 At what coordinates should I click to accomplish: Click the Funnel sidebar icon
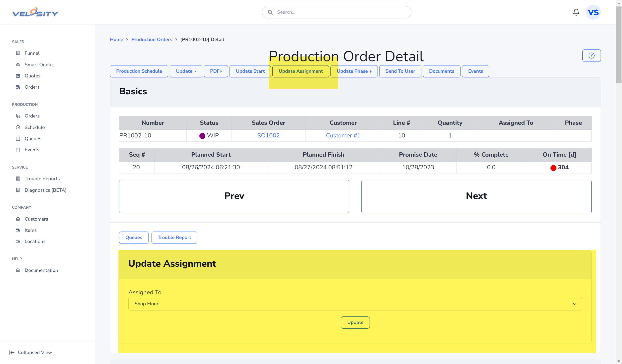click(x=18, y=53)
